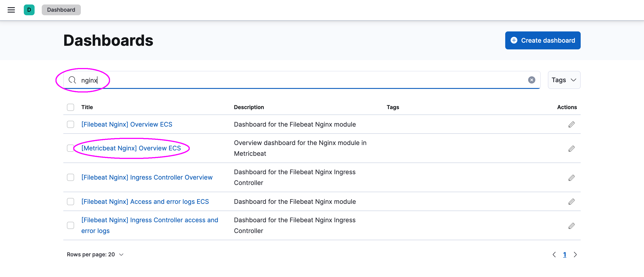
Task: Expand the Rows per page selector
Action: point(95,255)
